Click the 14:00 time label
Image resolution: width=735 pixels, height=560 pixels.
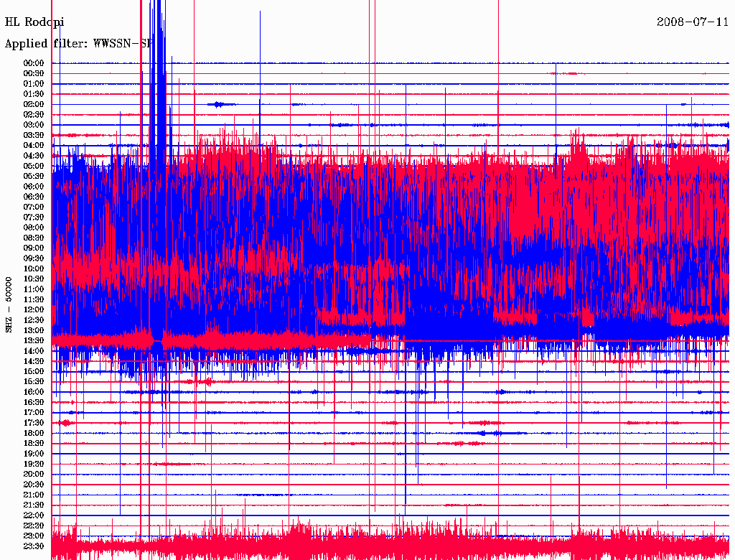[x=34, y=351]
